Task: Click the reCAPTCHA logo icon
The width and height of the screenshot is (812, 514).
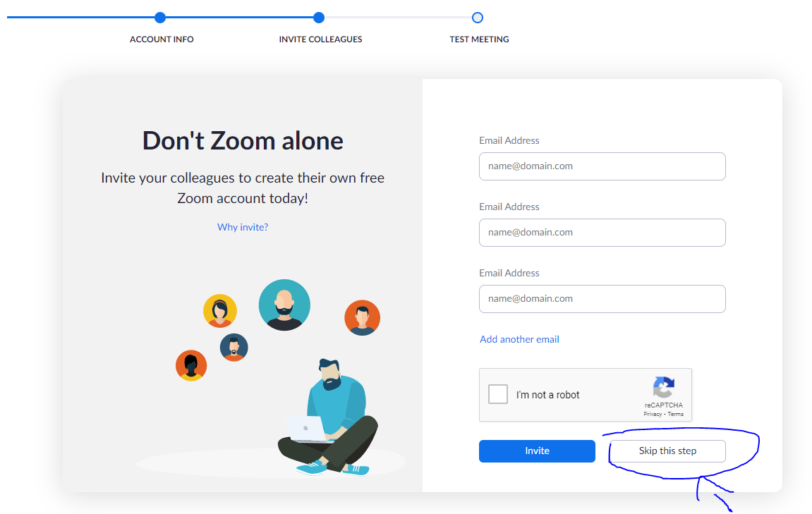Action: [663, 388]
